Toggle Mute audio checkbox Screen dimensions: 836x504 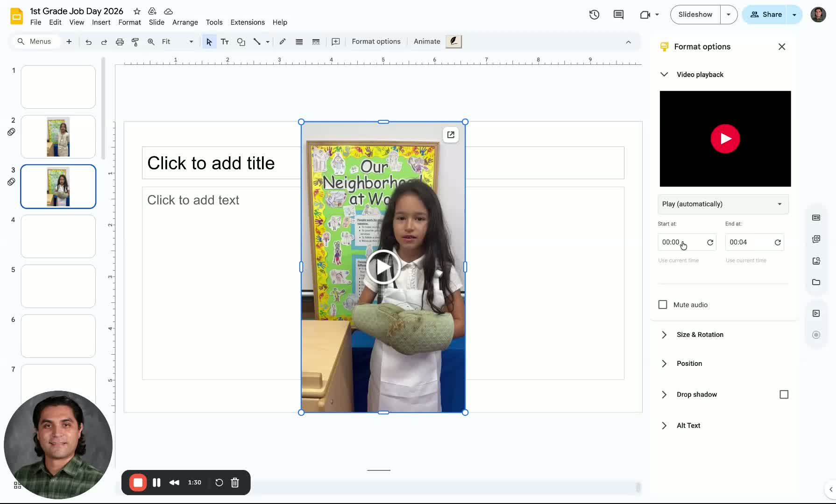pyautogui.click(x=663, y=305)
